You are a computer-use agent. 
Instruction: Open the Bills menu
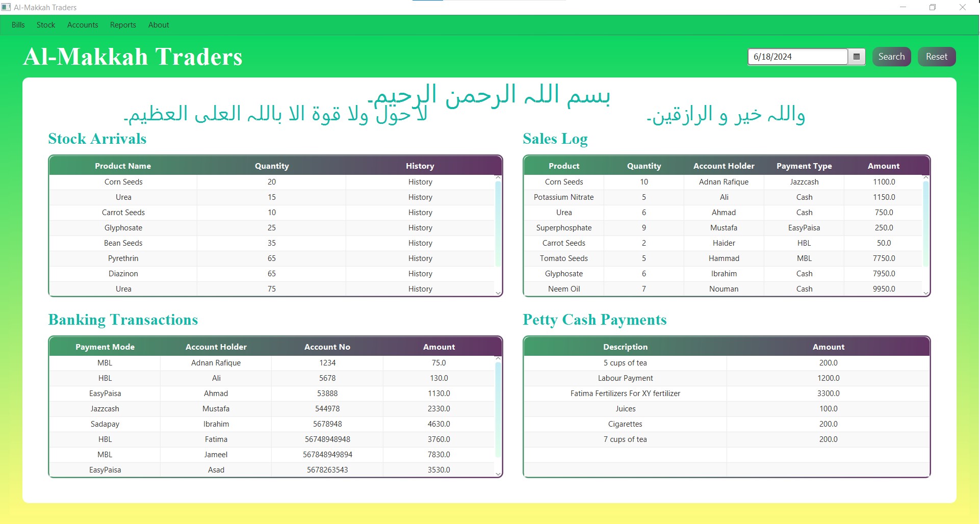pyautogui.click(x=18, y=25)
